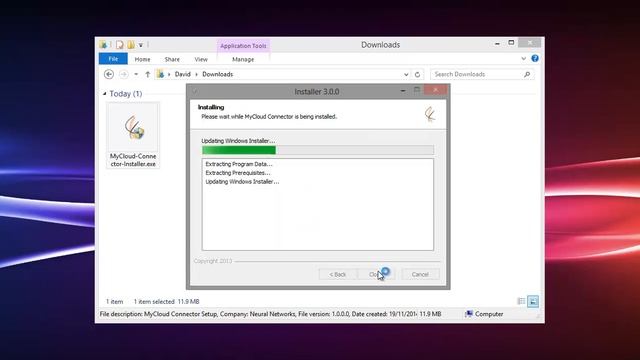Viewport: 640px width, 360px height.
Task: Click 'Extracting Prerequisites...' log line
Action: (x=238, y=173)
